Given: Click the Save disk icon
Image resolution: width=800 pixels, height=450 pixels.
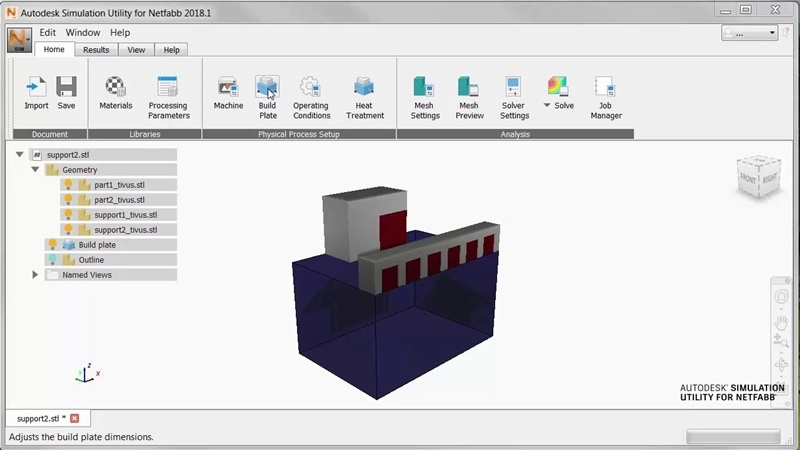Looking at the screenshot, I should [66, 87].
